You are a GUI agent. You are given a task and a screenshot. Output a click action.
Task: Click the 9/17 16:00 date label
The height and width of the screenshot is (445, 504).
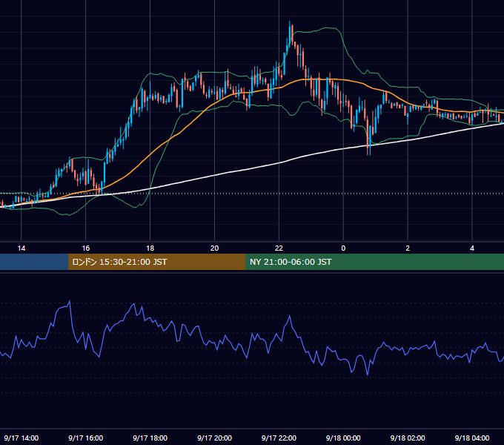click(x=86, y=438)
